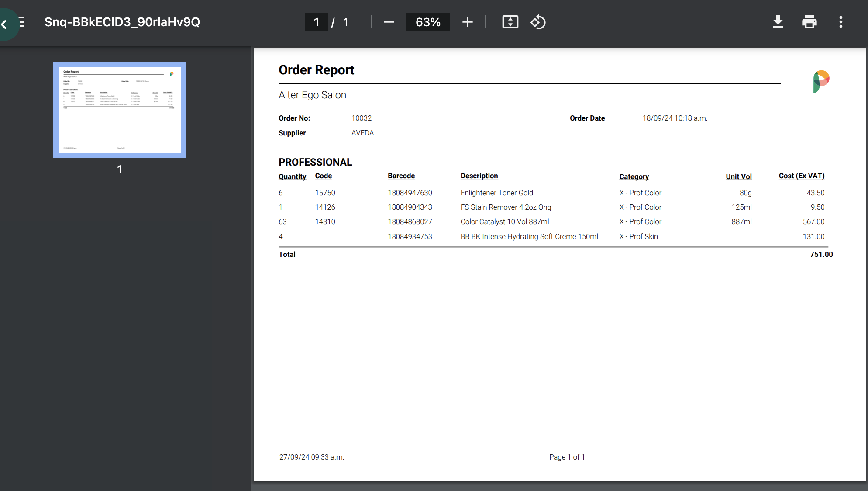Click the Supplier label
868x491 pixels.
click(x=292, y=133)
